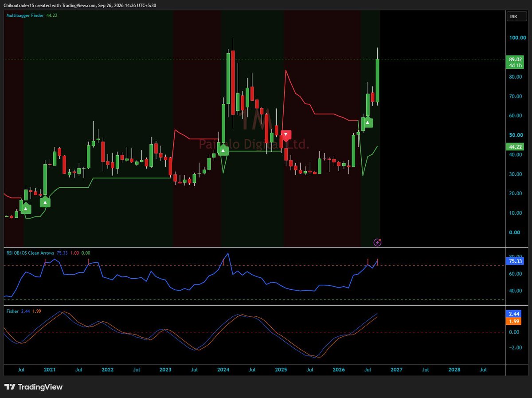Click the Chikoutrader15 created with TradingView.com header

[81, 5]
